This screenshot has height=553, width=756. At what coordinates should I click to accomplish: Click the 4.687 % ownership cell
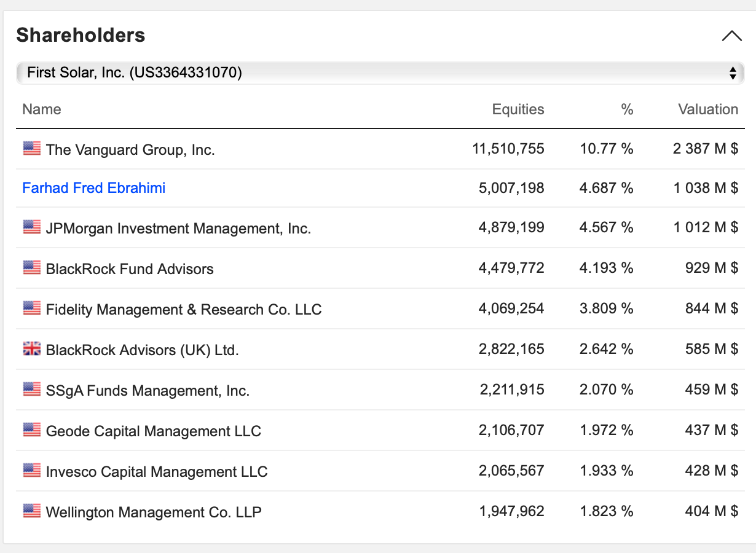pos(607,188)
